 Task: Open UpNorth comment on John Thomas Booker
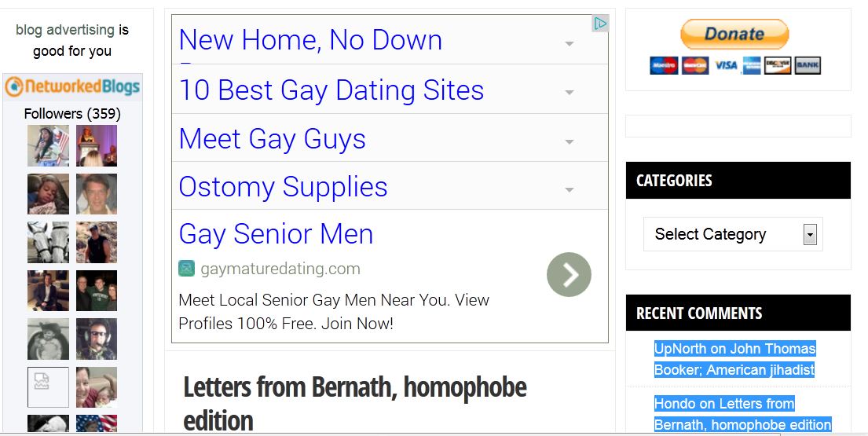(x=734, y=359)
